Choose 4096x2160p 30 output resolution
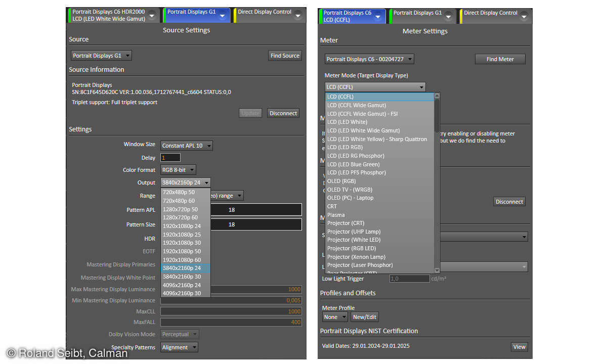Screen dimensions: 607x364 pos(186,293)
